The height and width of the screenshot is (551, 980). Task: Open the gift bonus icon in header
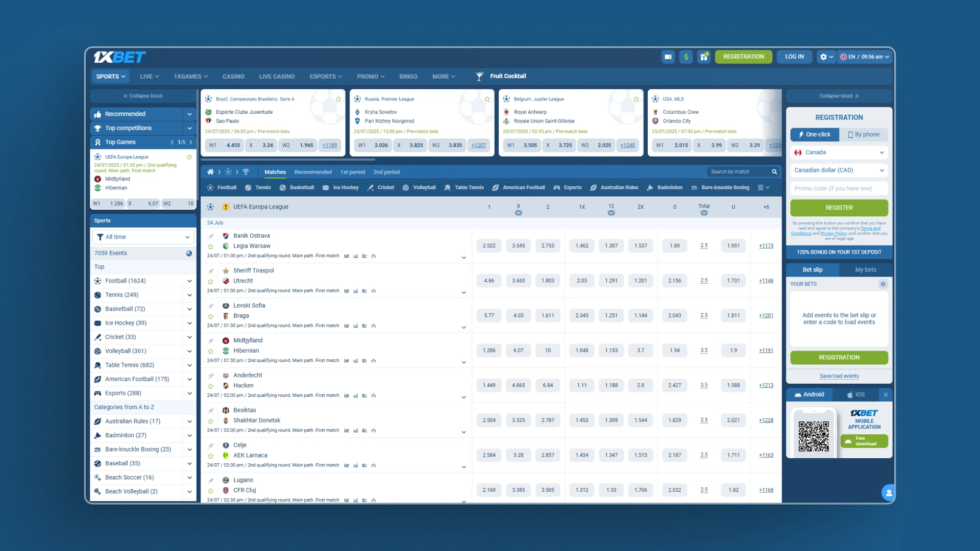[x=704, y=57]
